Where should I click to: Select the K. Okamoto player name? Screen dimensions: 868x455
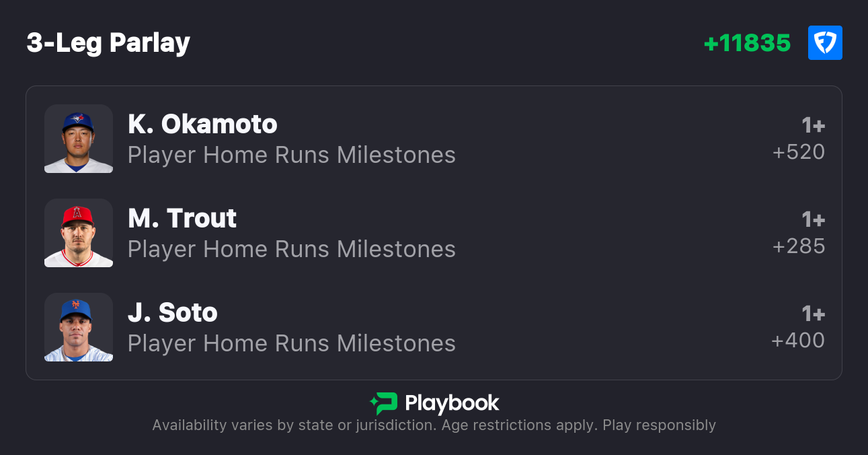[202, 124]
